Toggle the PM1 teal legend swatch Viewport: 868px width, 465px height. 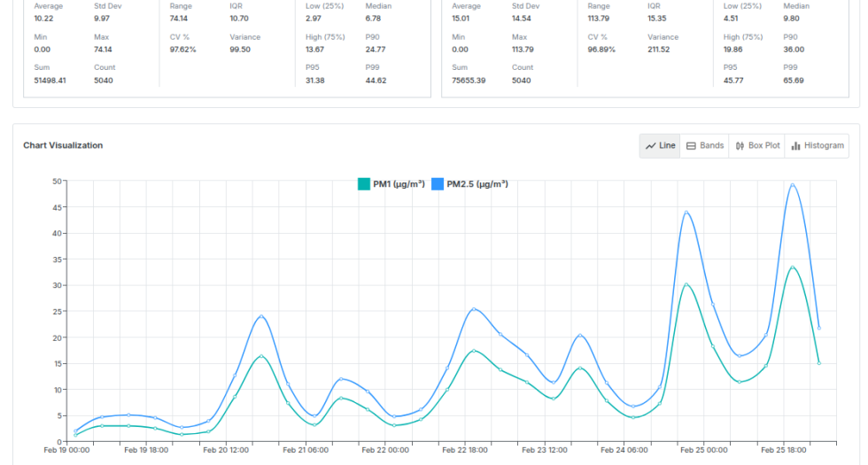pos(363,184)
